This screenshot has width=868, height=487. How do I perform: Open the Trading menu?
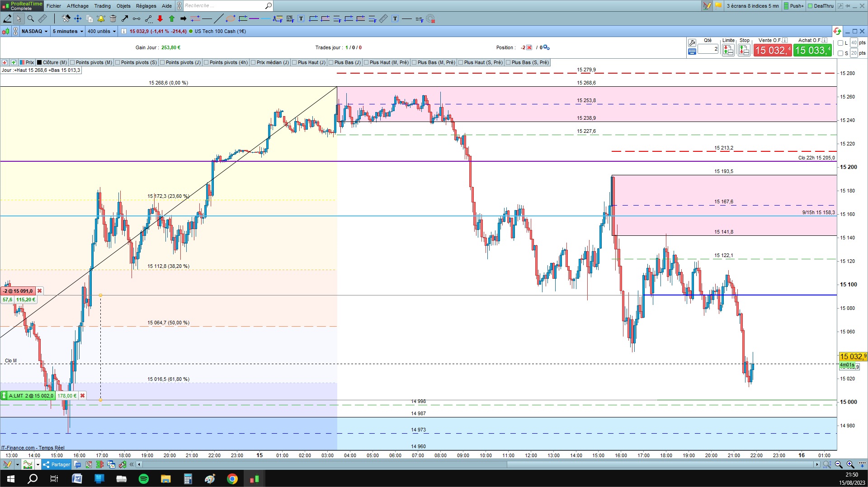pyautogui.click(x=102, y=6)
